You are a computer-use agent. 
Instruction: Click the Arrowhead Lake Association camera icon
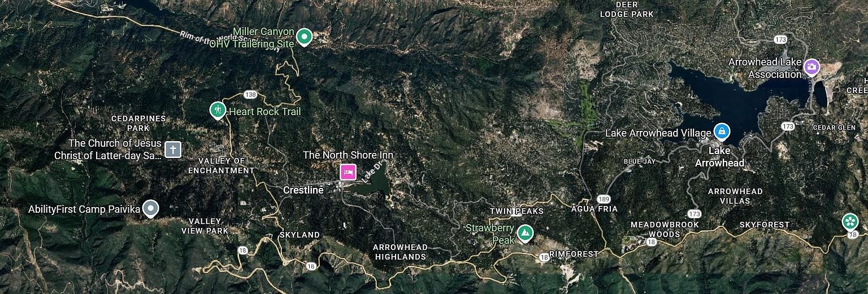tap(812, 67)
